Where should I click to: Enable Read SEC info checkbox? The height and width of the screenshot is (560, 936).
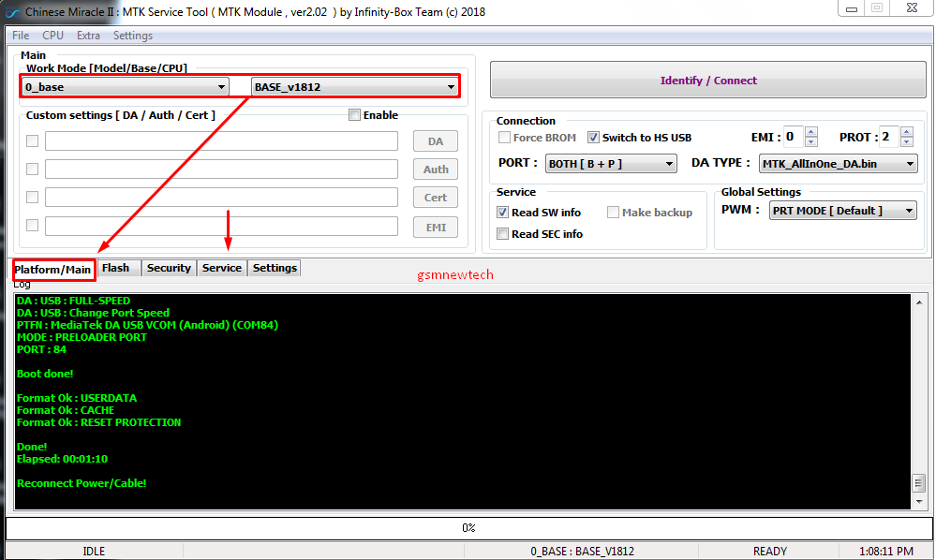[x=502, y=234]
